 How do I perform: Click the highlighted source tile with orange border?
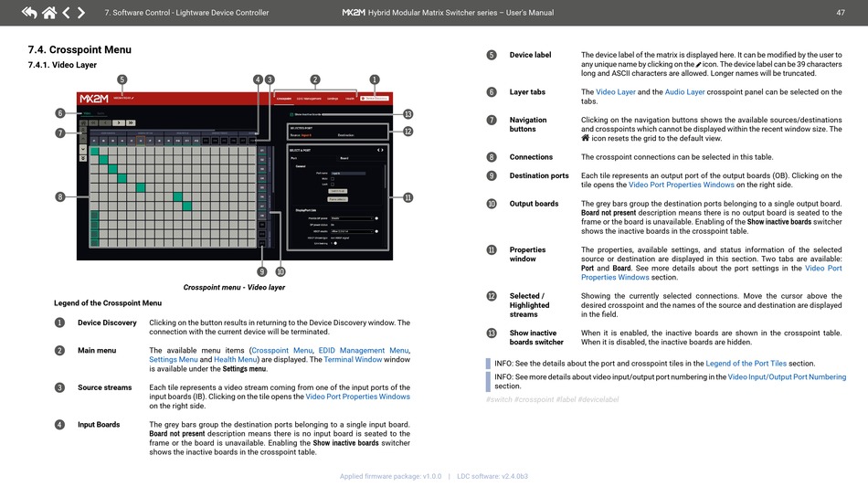(141, 141)
